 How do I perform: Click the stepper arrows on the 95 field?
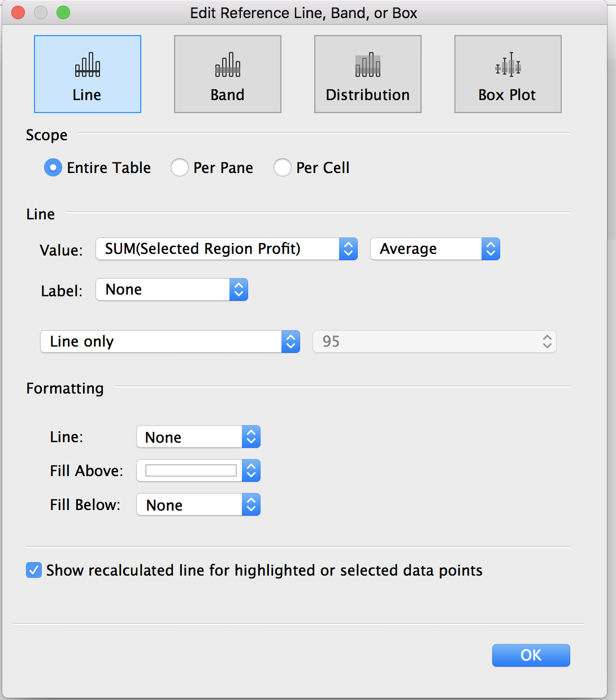pos(547,342)
